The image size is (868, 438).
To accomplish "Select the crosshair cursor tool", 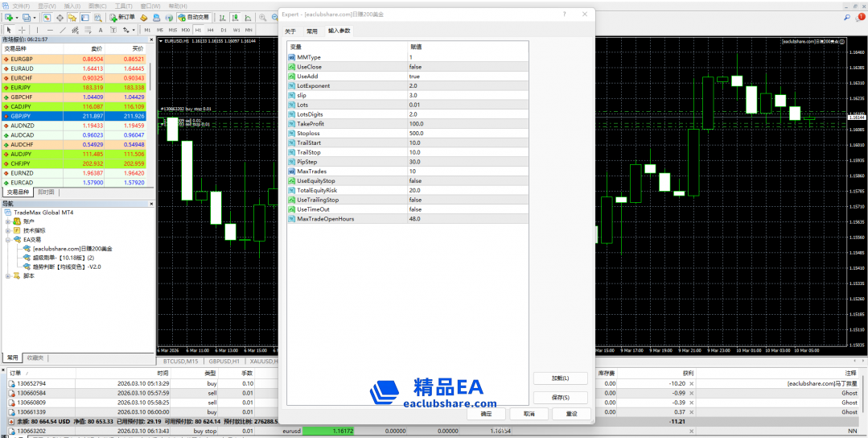I will click(23, 30).
